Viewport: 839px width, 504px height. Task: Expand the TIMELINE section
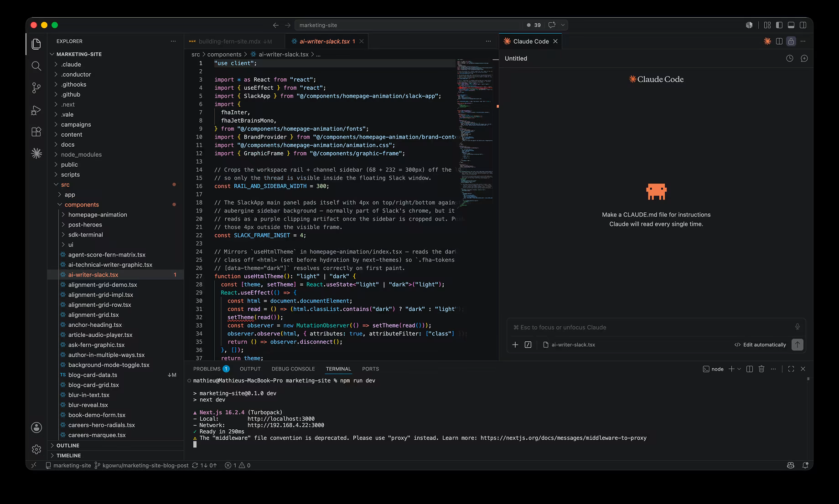pos(116,455)
